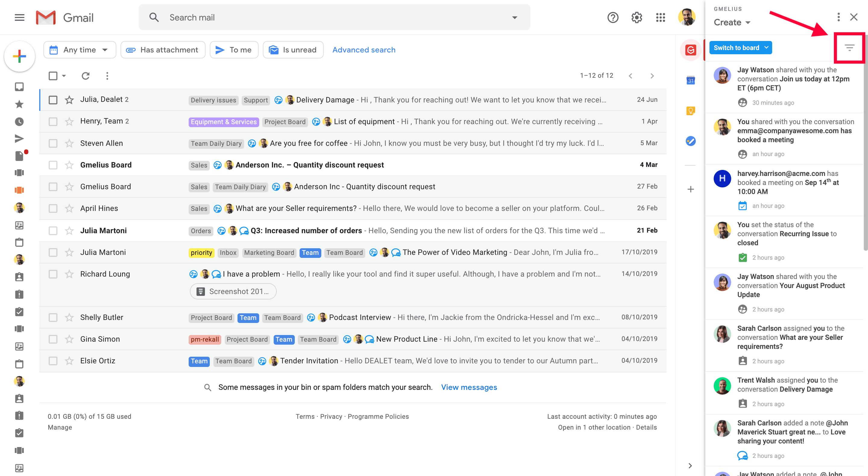Refresh the email list
Screen dimensions: 868x476
tap(86, 76)
